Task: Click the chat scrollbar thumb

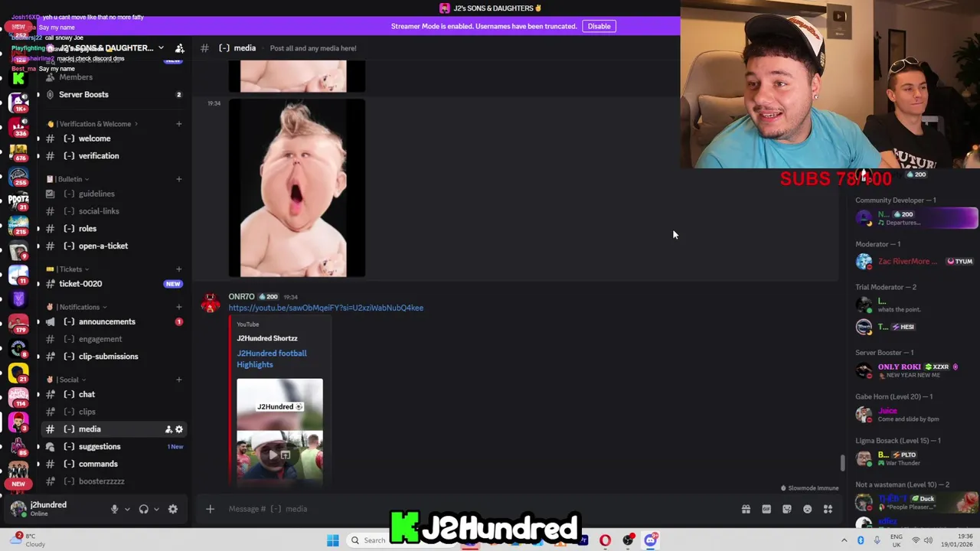Action: pos(843,462)
